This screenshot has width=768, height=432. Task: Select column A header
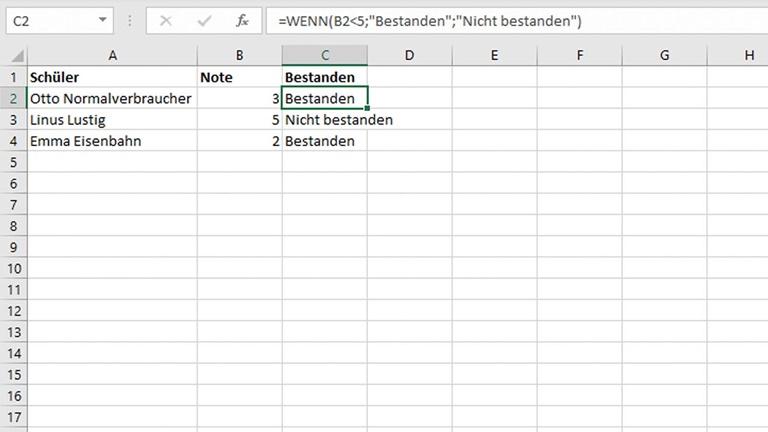point(112,56)
